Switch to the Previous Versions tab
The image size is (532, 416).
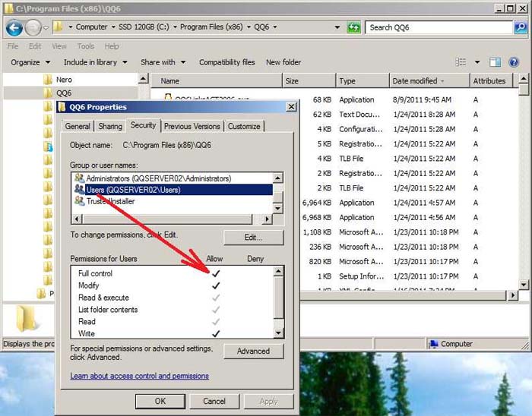(192, 126)
